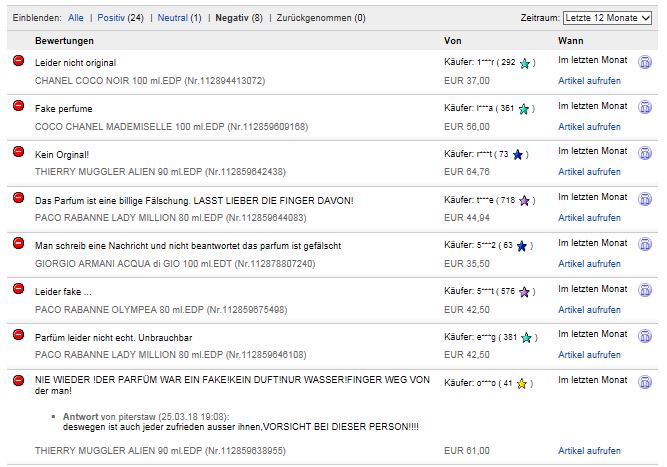Viewport: 667px width, 467px height.
Task: Open the Zeitraum 'Letzte 12 Monate' dropdown
Action: tap(607, 18)
